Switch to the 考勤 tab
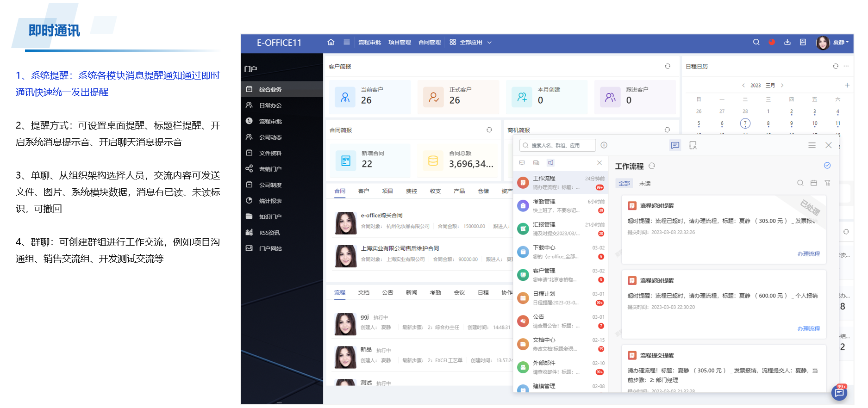This screenshot has height=408, width=868. tap(435, 292)
